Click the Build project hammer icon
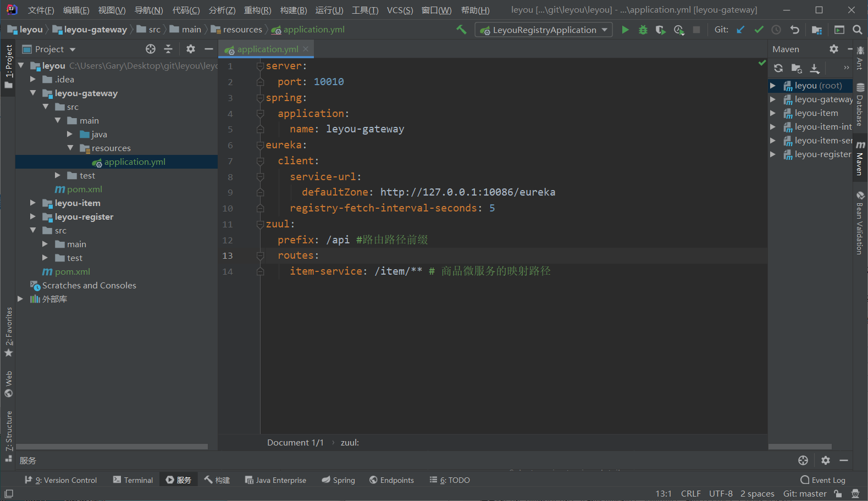 pos(461,30)
